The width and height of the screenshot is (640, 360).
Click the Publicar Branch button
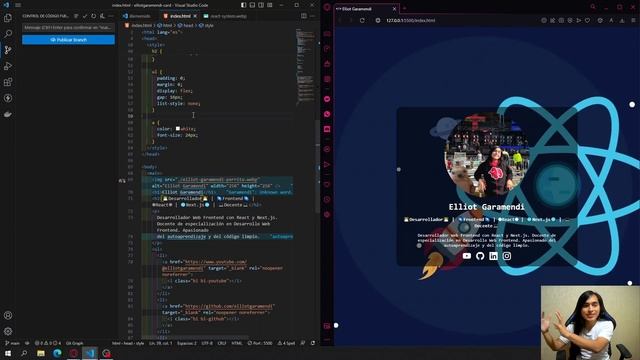[68, 40]
